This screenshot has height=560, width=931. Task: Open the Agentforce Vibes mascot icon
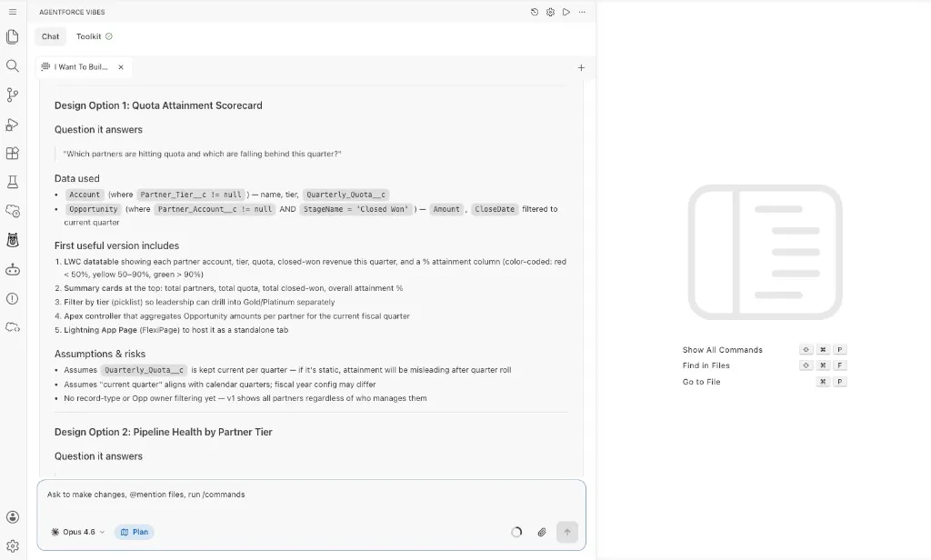coord(13,240)
